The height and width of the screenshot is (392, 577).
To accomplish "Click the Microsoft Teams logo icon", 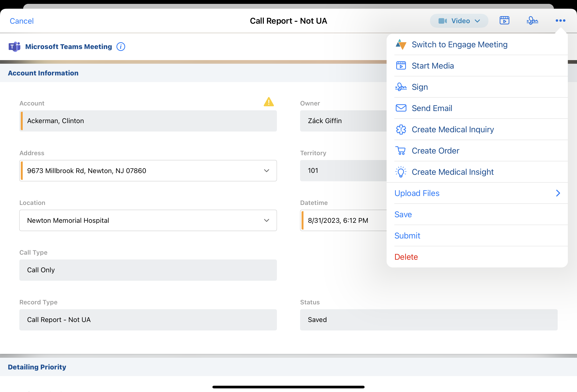I will coord(14,47).
